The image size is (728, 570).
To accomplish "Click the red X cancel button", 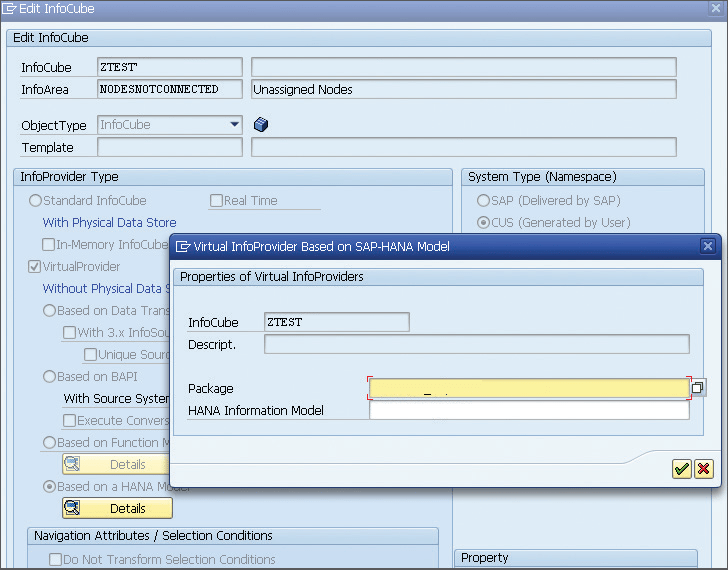I will coord(704,469).
